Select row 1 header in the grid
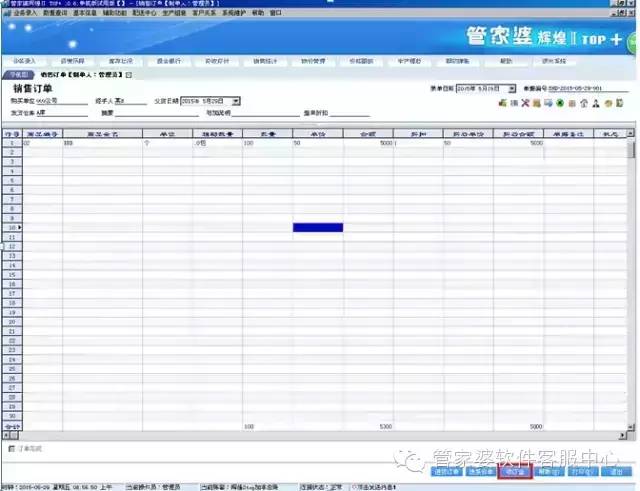This screenshot has width=640, height=491. 12,143
